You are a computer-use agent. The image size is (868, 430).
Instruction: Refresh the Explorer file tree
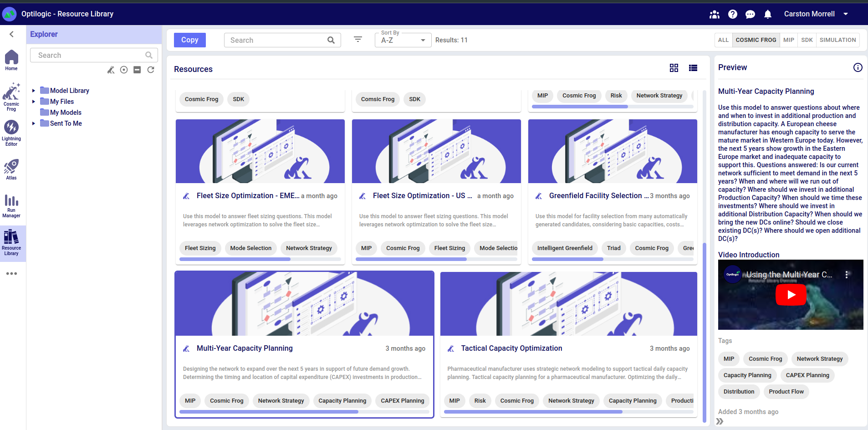click(x=151, y=70)
